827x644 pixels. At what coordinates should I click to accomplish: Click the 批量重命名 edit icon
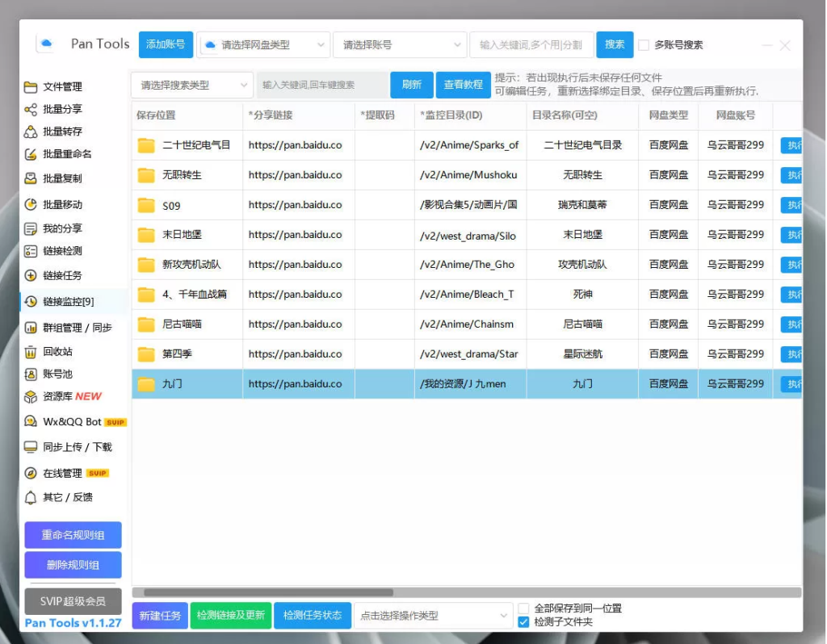click(x=31, y=154)
